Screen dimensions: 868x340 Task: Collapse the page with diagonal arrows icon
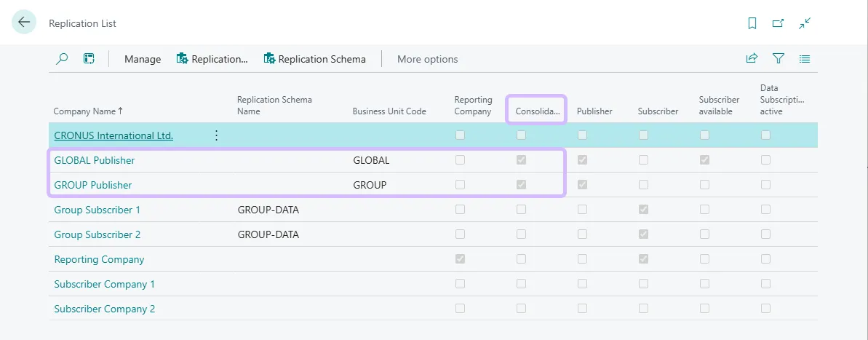coord(805,23)
